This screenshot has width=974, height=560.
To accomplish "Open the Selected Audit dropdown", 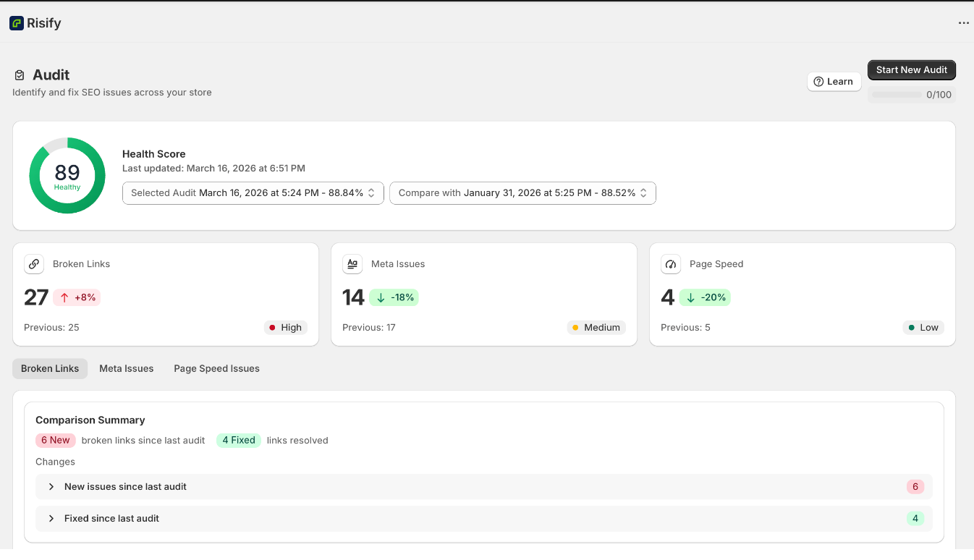I will click(x=253, y=193).
